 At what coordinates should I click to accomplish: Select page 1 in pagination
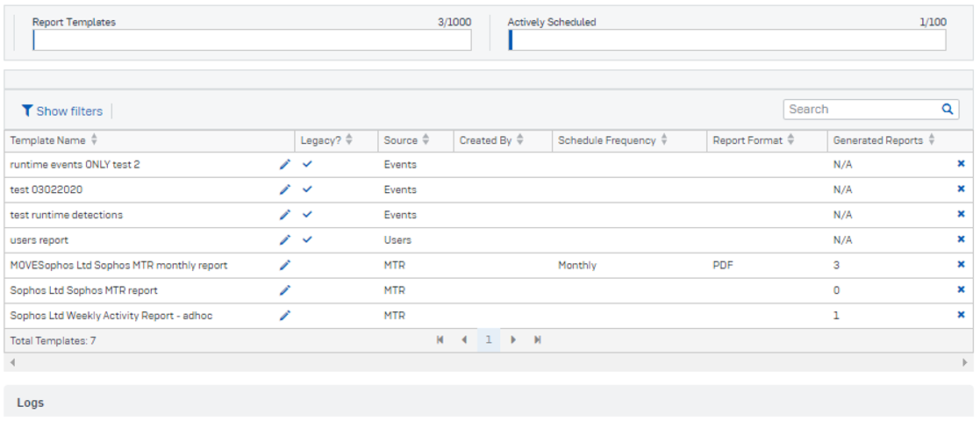pos(489,340)
